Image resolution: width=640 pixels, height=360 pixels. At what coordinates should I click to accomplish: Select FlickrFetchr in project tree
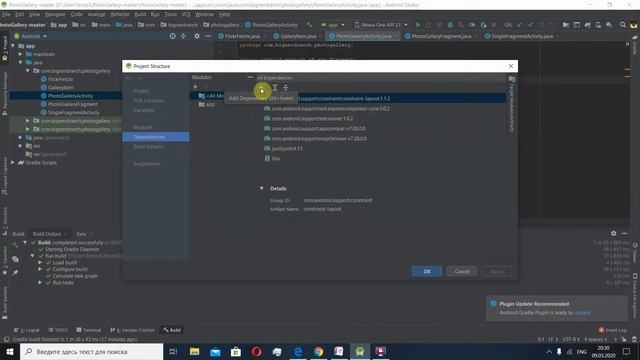[x=60, y=79]
